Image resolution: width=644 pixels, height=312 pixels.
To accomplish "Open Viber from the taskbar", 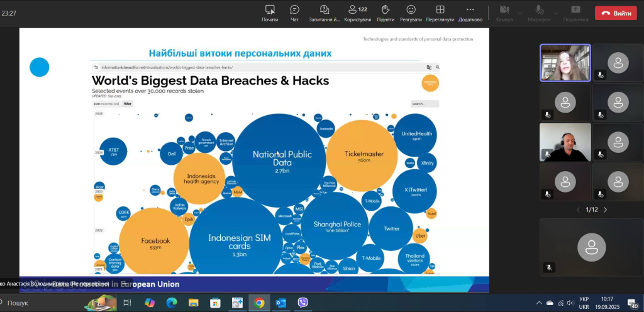I will tap(303, 303).
